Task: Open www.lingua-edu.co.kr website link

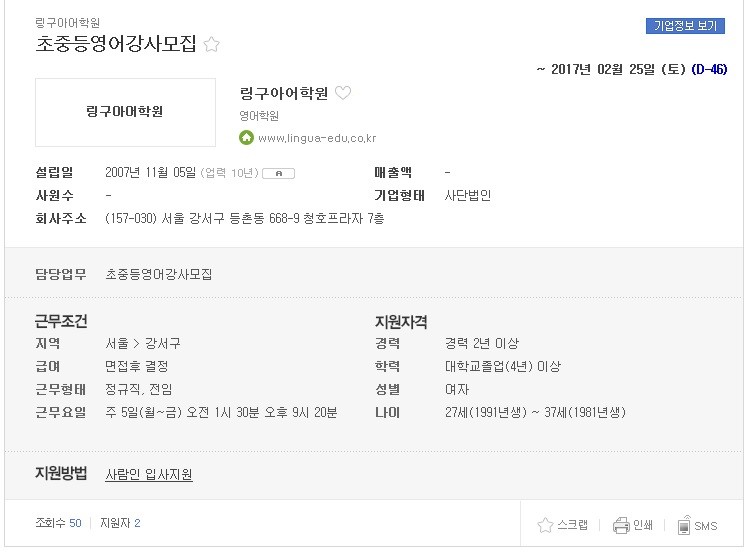Action: (317, 138)
